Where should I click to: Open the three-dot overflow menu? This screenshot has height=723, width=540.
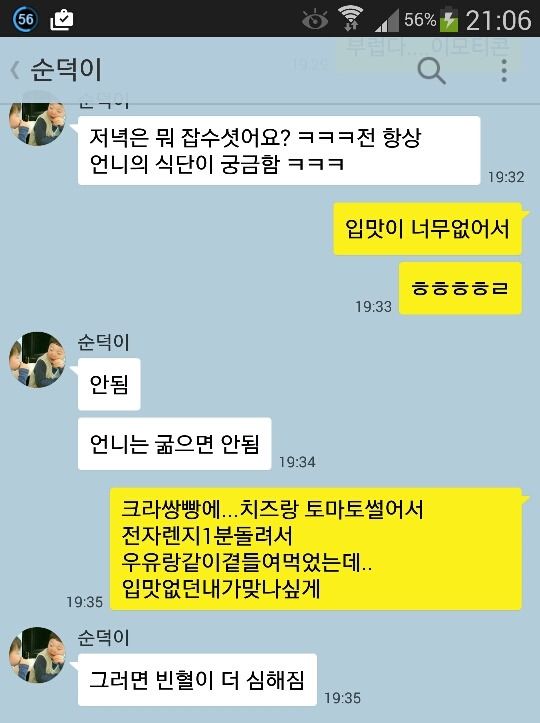tap(504, 71)
